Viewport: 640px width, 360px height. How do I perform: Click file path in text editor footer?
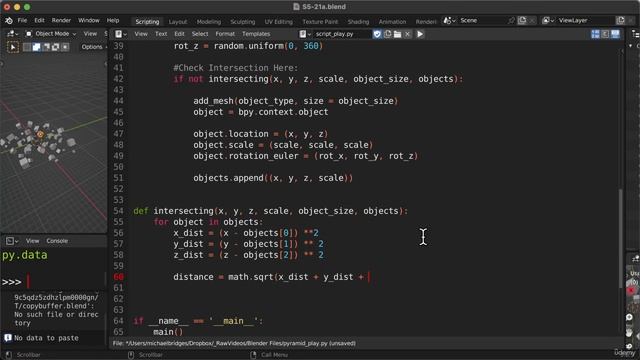click(234, 343)
